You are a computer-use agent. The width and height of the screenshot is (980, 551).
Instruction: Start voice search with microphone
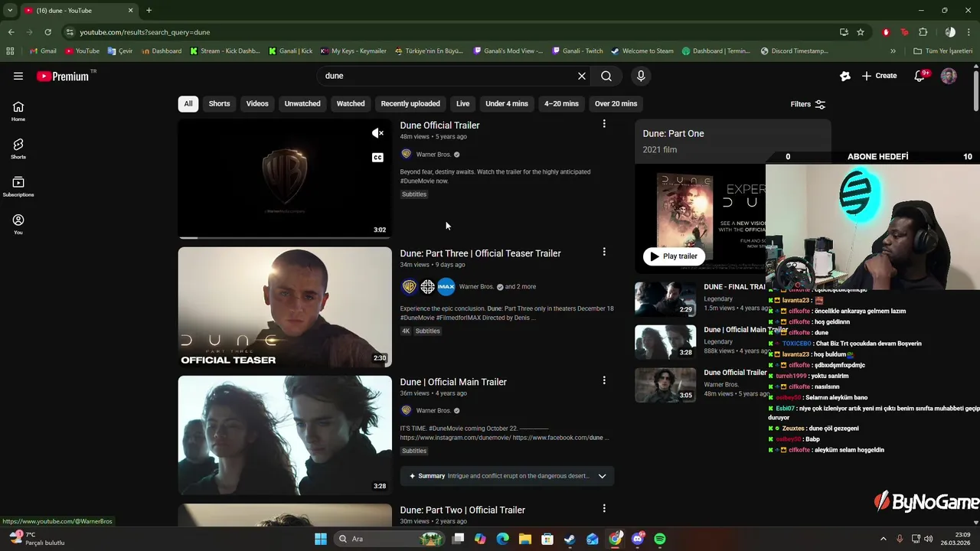click(x=641, y=76)
